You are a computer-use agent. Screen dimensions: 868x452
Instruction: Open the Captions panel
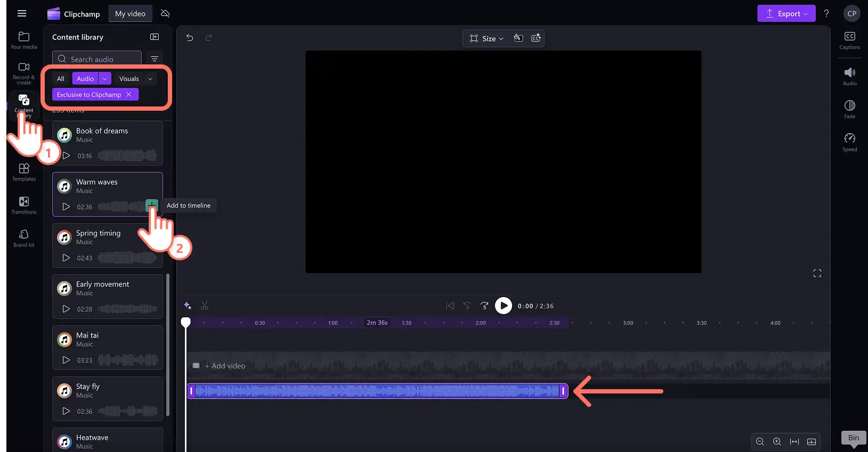pyautogui.click(x=850, y=40)
